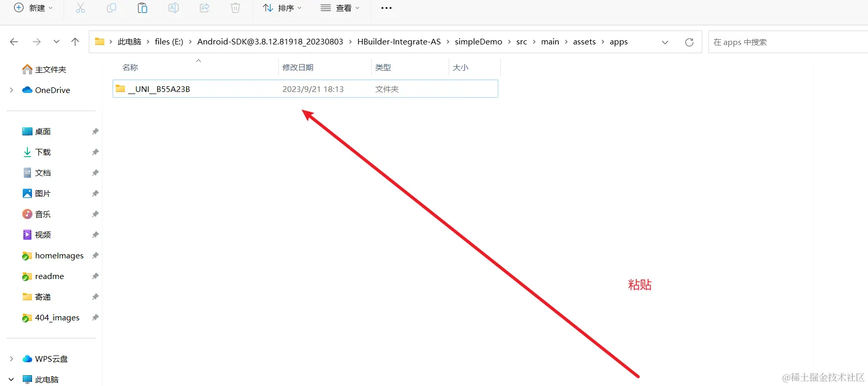Select the __UNI__B55A23B folder
868x386 pixels.
[163, 89]
